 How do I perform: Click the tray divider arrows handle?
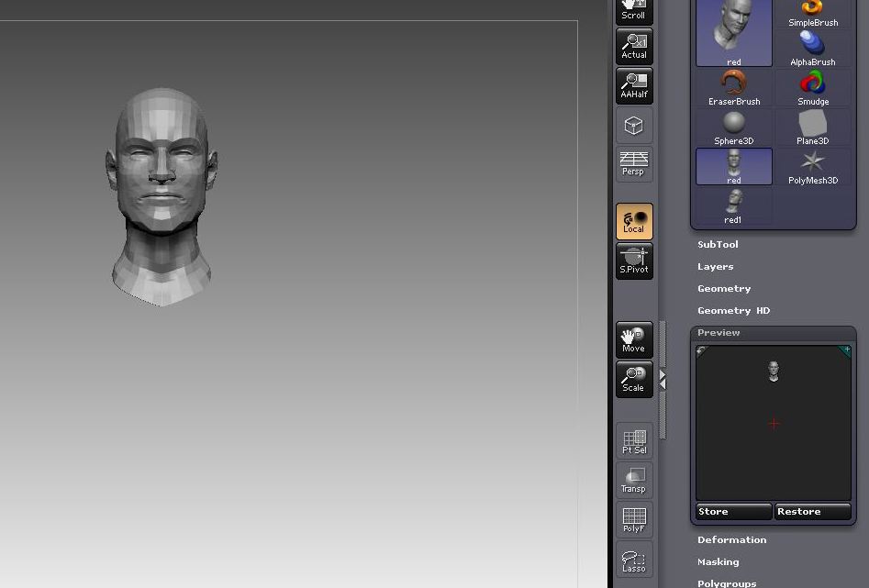click(663, 380)
